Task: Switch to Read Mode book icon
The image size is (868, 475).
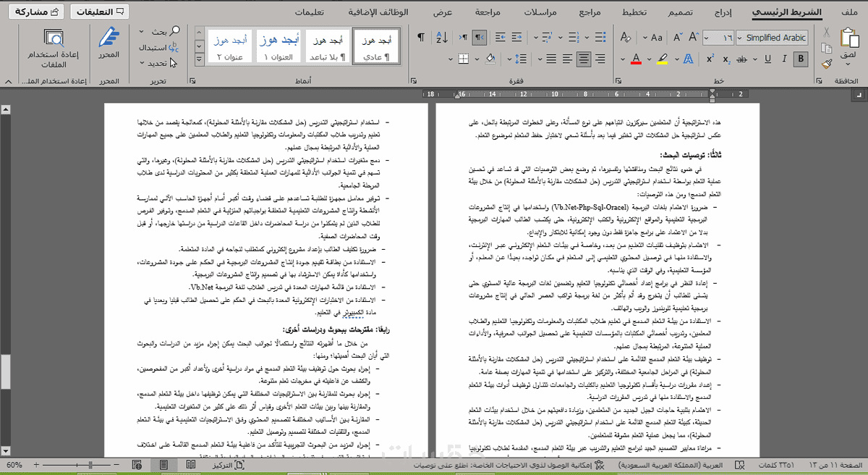Action: click(191, 464)
